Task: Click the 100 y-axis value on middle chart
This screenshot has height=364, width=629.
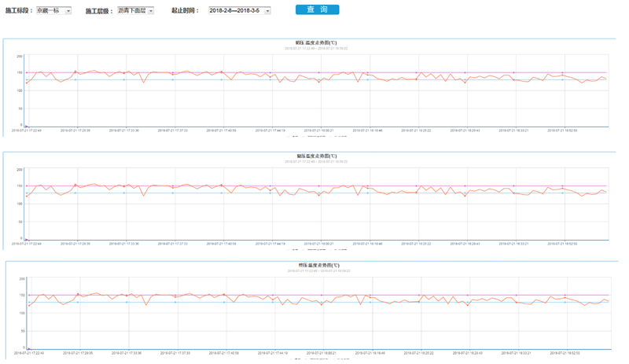Action: [x=20, y=204]
